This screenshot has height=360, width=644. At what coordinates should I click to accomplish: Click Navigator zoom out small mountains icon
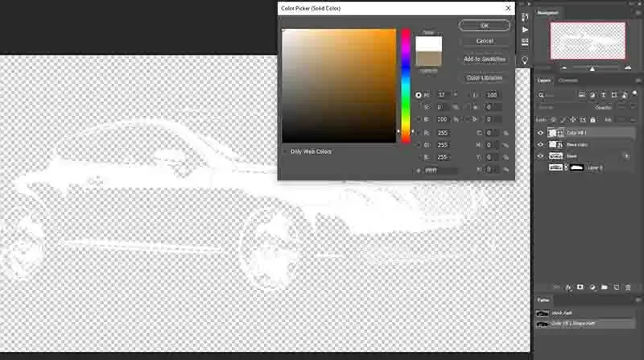click(x=564, y=68)
